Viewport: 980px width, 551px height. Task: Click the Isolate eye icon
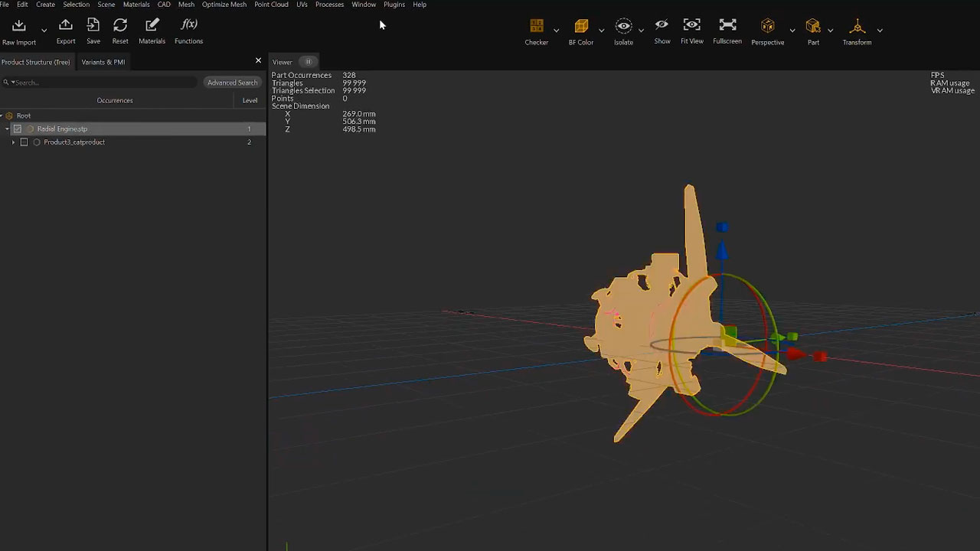(x=624, y=27)
